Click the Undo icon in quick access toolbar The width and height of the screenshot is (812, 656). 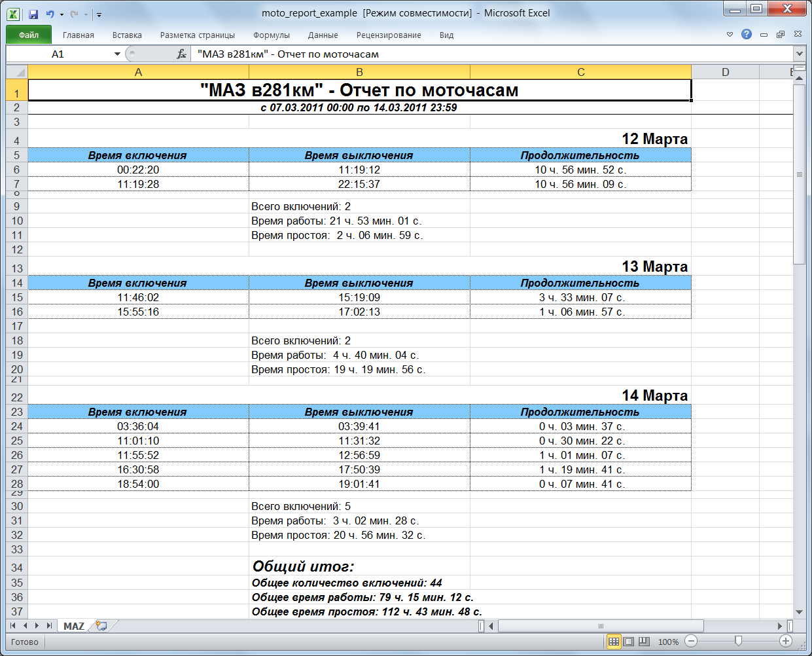point(50,14)
